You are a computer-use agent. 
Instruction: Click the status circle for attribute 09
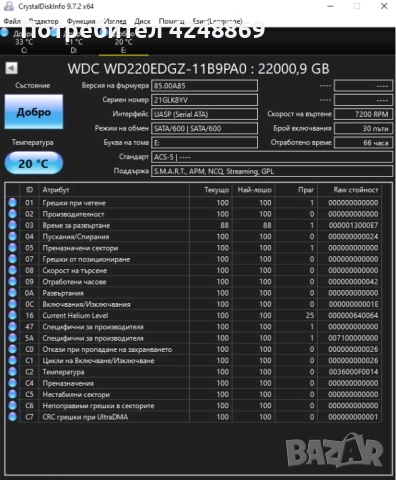coord(13,282)
